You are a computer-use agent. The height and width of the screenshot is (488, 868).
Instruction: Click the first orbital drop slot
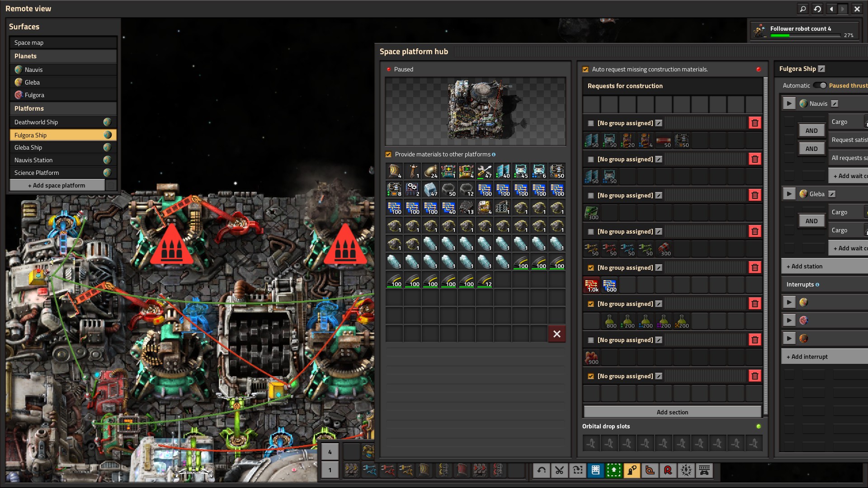591,444
